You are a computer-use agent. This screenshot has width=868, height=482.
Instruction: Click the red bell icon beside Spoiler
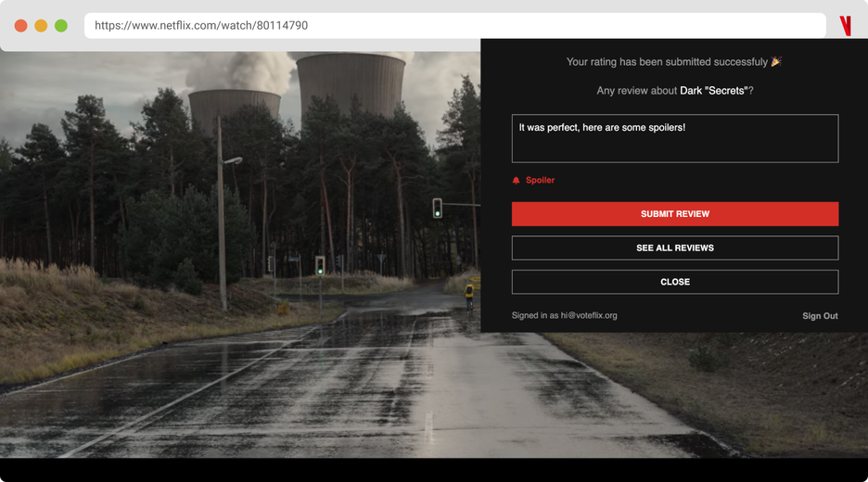click(x=516, y=181)
